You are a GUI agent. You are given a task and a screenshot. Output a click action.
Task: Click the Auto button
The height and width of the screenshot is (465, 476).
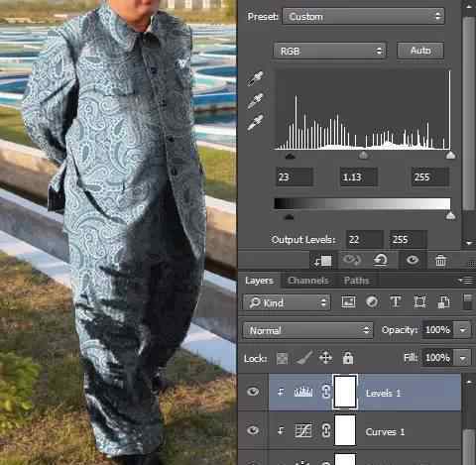[420, 51]
